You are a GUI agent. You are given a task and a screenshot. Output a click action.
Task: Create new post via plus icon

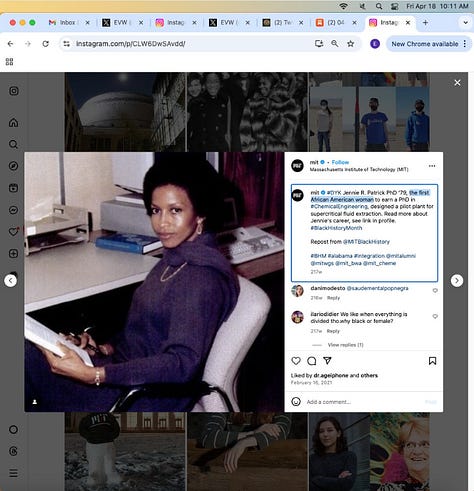point(13,253)
